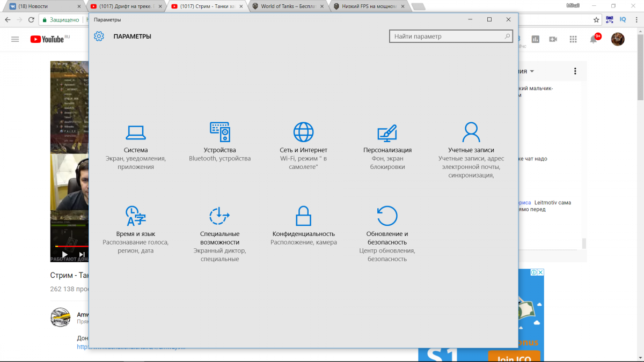Close the Дрифт на треке tab
This screenshot has height=362, width=644.
160,6
